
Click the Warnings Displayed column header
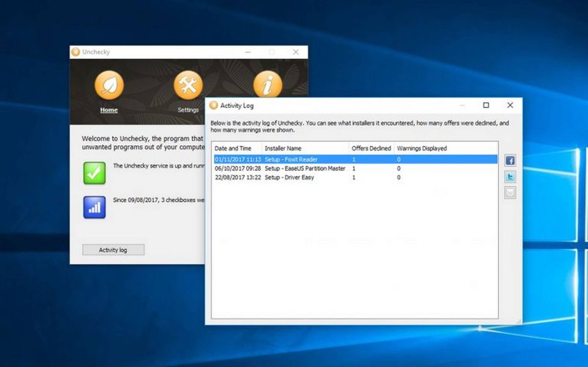[422, 148]
